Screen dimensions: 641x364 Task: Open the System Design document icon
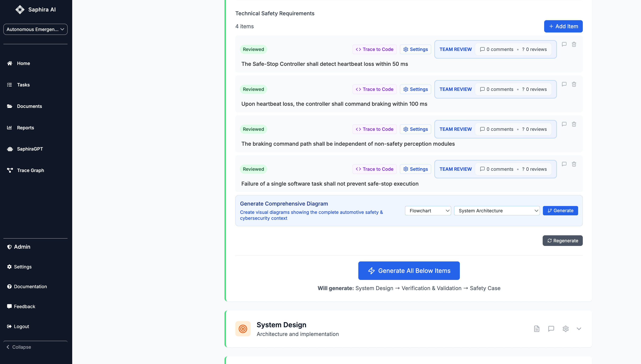tap(537, 329)
